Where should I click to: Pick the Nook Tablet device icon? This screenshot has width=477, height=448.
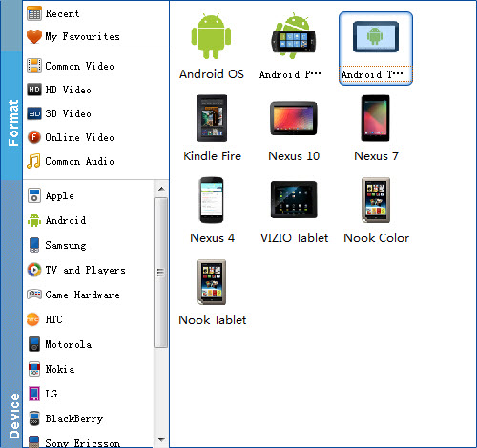point(212,282)
